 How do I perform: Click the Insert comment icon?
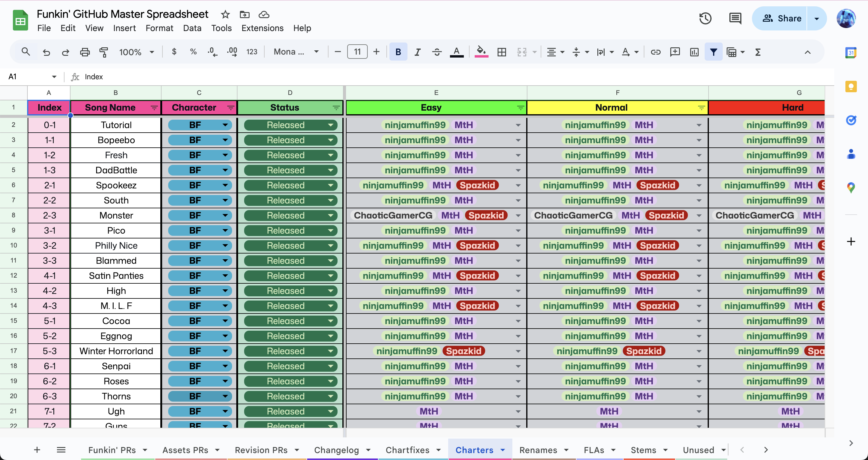click(675, 52)
